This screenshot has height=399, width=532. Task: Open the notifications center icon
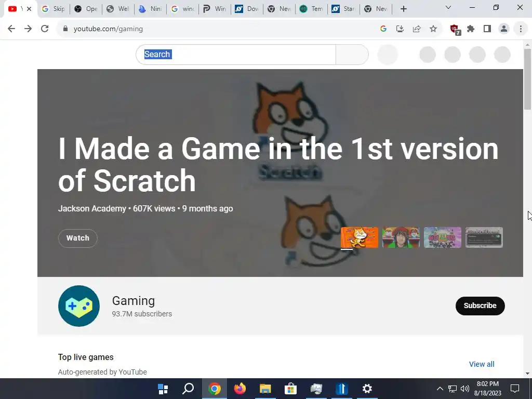tap(515, 389)
